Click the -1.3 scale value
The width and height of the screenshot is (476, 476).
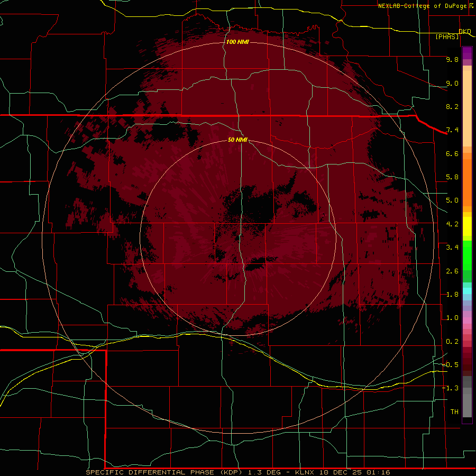click(x=450, y=388)
